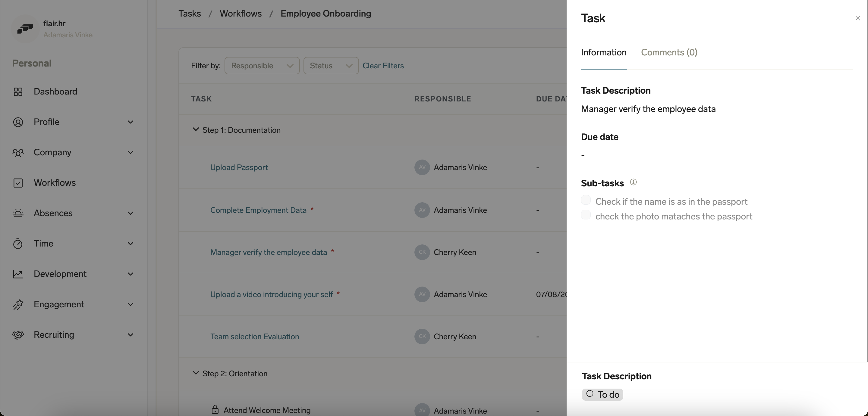Click the Clear Filters link

[383, 66]
